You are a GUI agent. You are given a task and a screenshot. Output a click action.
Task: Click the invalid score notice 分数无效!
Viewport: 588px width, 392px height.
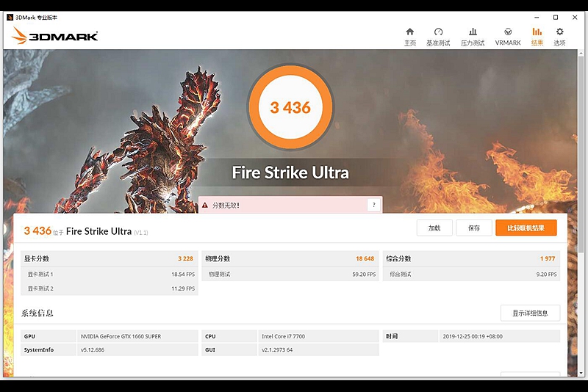226,205
